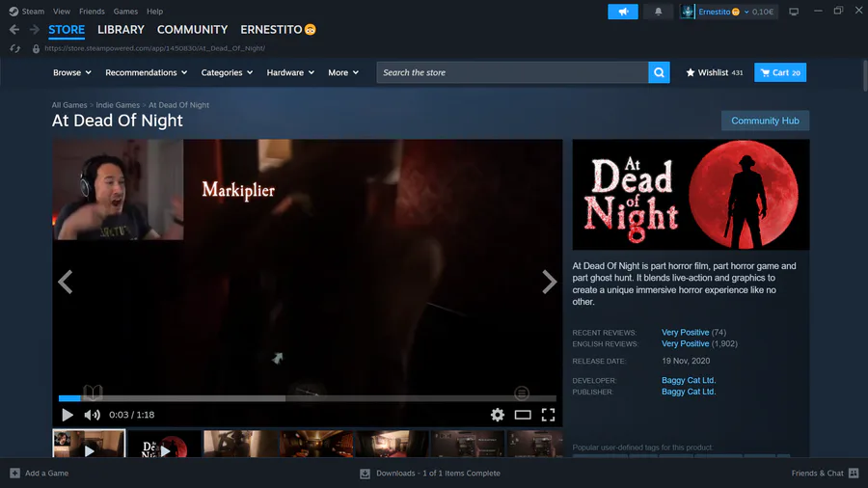
Task: Click the page URL address text
Action: pos(155,48)
